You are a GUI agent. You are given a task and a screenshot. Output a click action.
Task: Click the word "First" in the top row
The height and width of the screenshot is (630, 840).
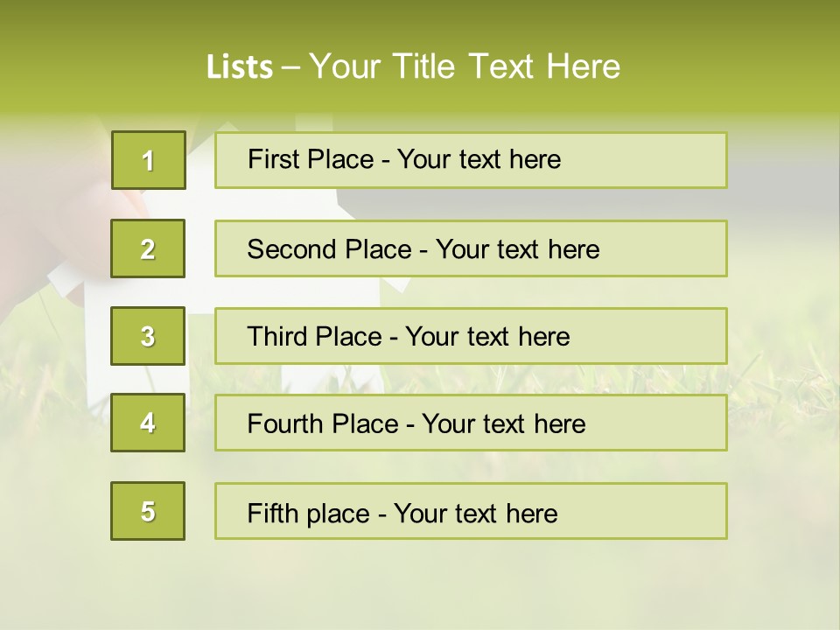tap(273, 159)
